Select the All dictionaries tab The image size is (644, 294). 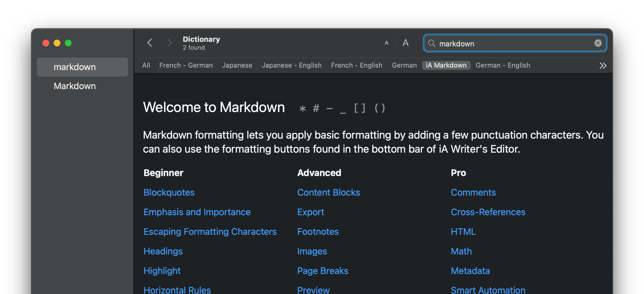point(146,65)
